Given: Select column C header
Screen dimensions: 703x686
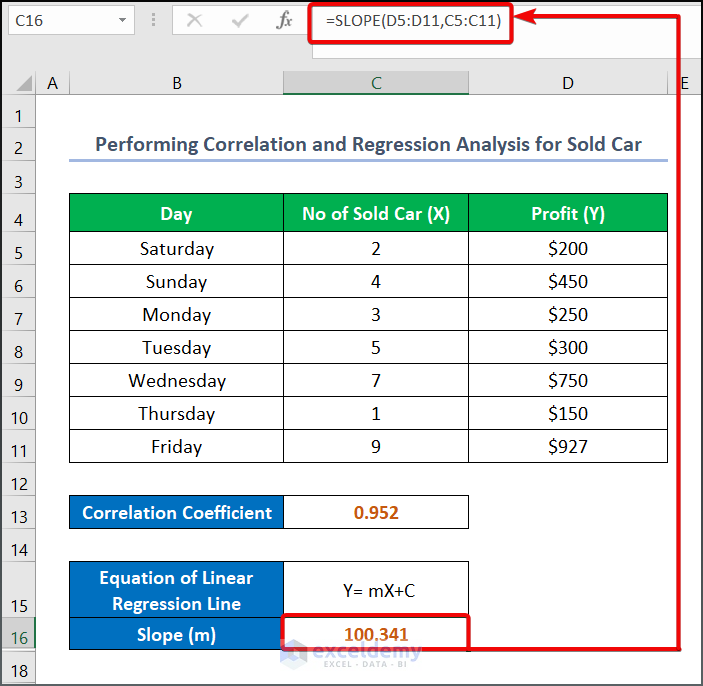Looking at the screenshot, I should [376, 84].
